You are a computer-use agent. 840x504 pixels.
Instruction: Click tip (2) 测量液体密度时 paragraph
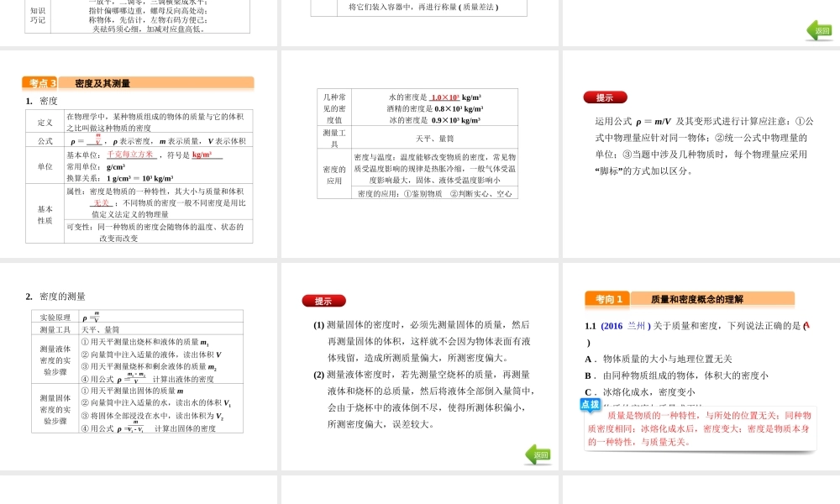pos(423,400)
